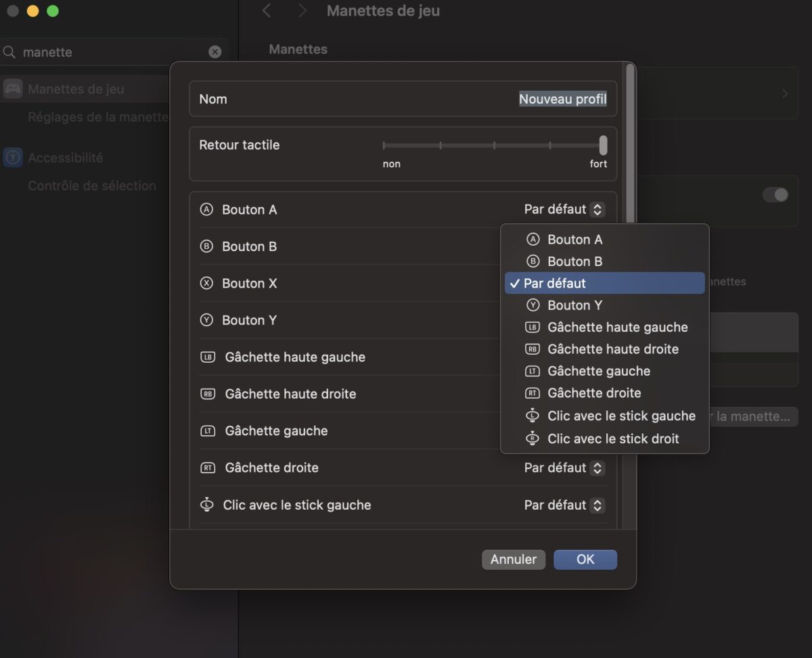Click the LB icon in the dropdown menu
Screen dimensions: 812x658
coord(533,328)
